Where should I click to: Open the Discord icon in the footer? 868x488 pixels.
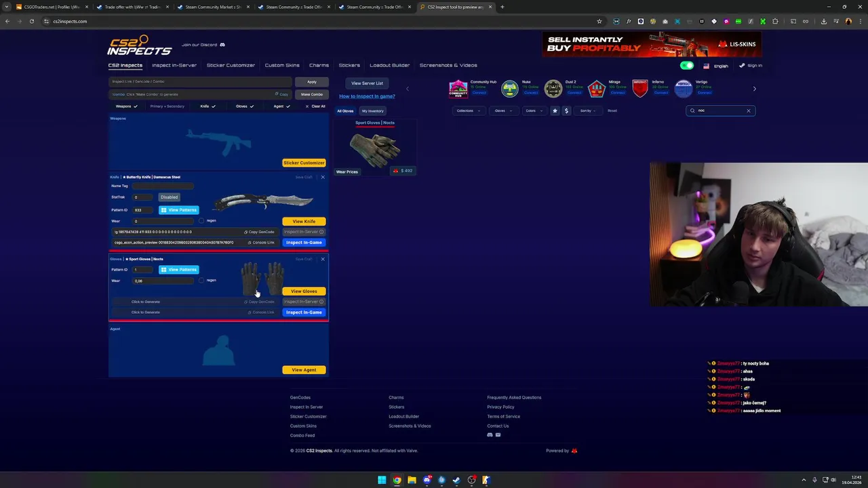click(x=490, y=435)
